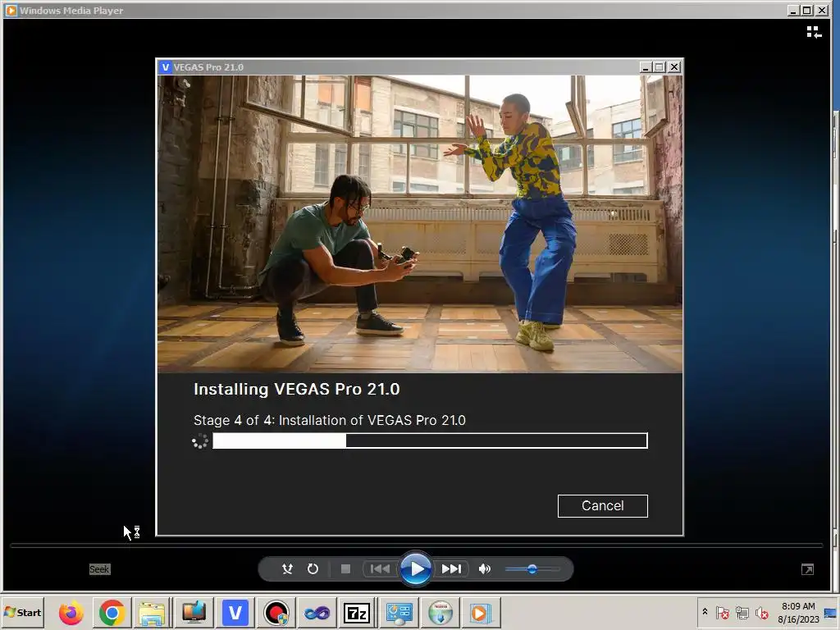Minimize the Windows Media Player window
840x630 pixels.
793,10
